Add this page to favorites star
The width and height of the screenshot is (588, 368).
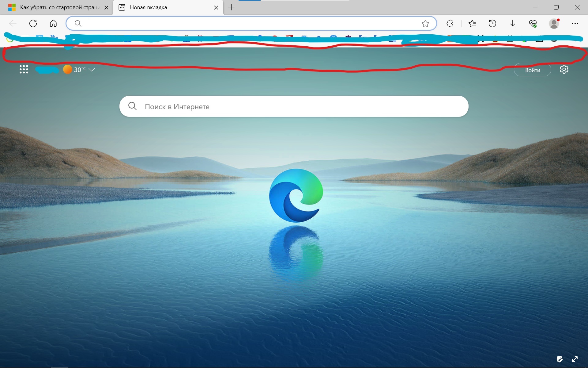coord(425,24)
